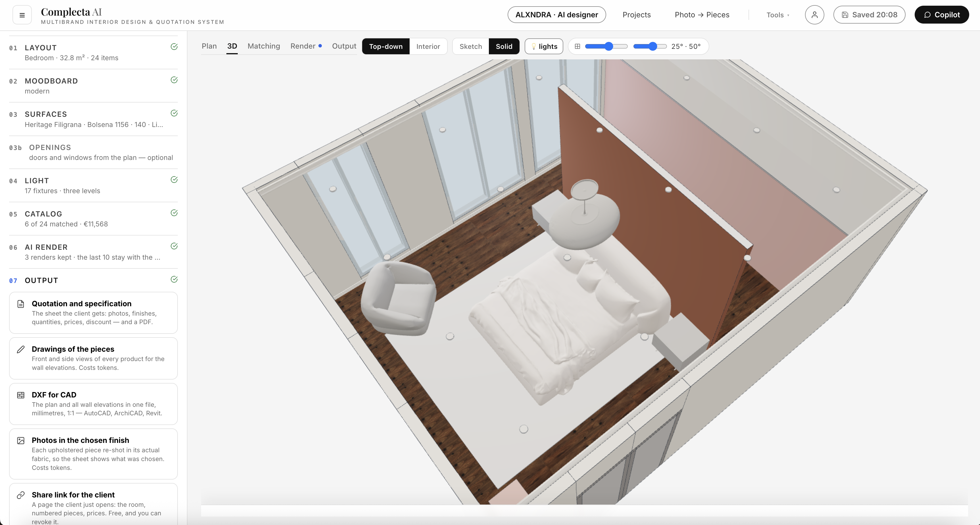
Task: Switch to the Render tab
Action: coord(306,46)
